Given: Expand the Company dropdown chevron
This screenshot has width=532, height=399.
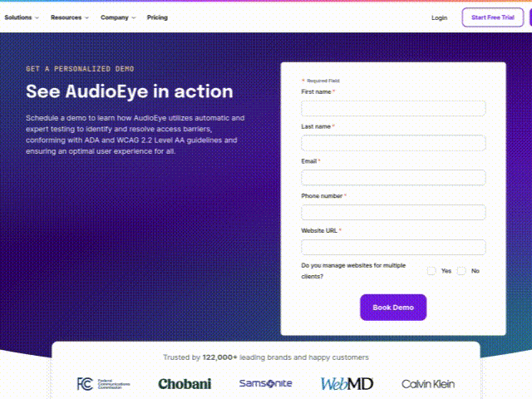Looking at the screenshot, I should pyautogui.click(x=134, y=17).
